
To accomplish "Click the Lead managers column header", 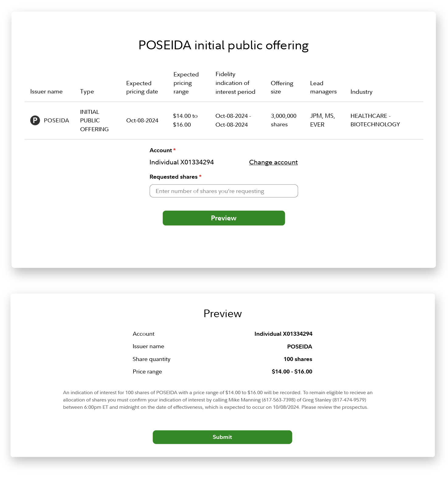I will click(323, 87).
